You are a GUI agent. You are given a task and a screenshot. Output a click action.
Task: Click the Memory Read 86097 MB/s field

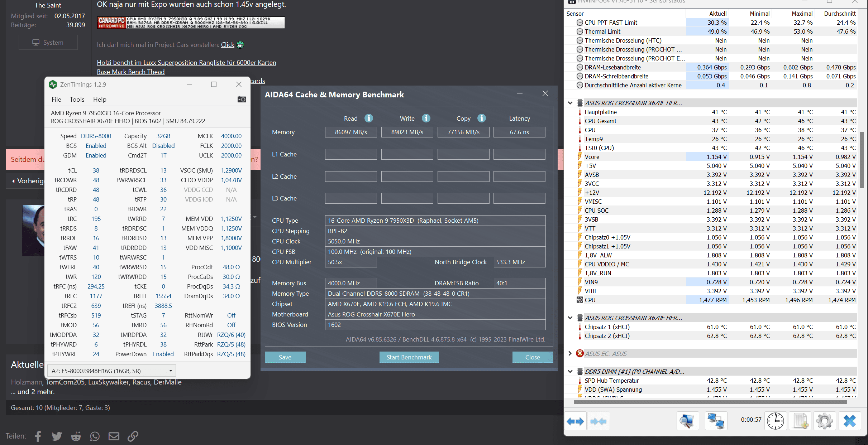click(351, 132)
